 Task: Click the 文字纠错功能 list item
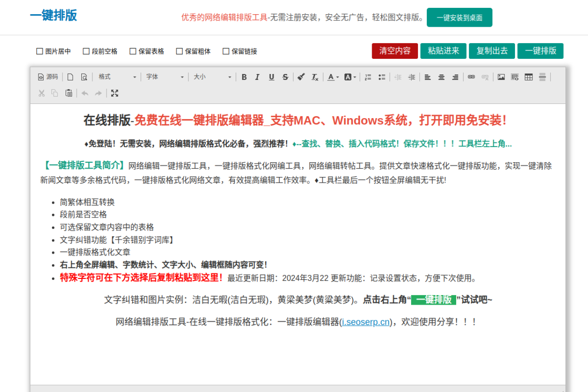118,240
